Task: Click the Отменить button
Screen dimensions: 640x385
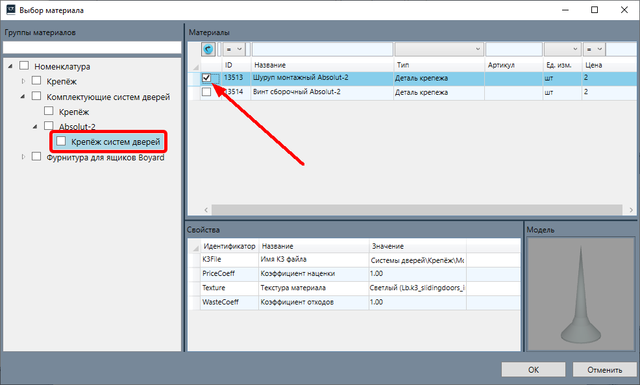Action: pos(604,370)
